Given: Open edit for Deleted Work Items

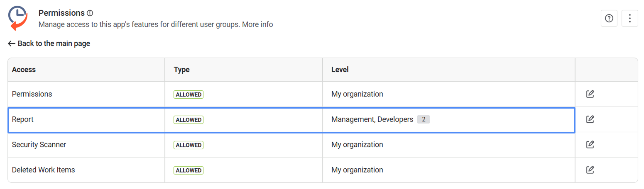Looking at the screenshot, I should 590,170.
